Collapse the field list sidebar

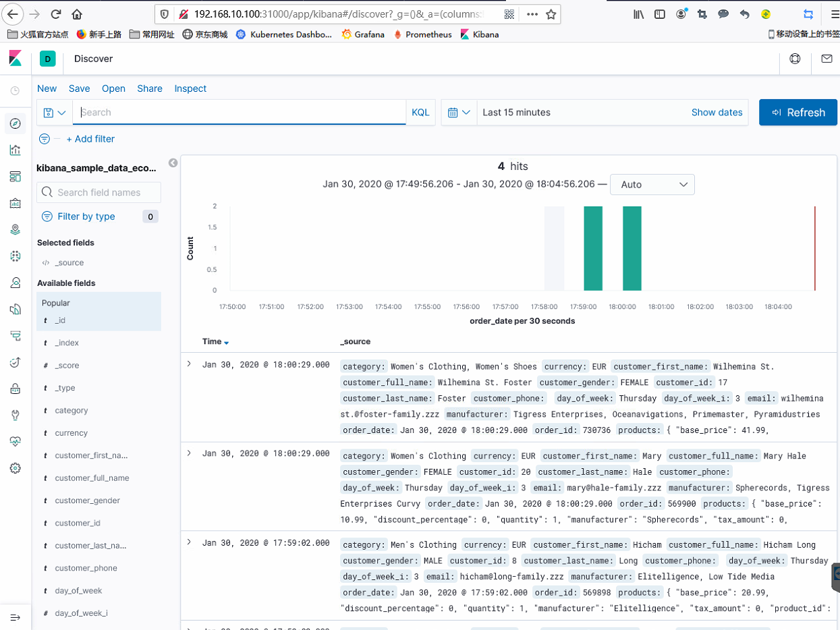(x=173, y=163)
